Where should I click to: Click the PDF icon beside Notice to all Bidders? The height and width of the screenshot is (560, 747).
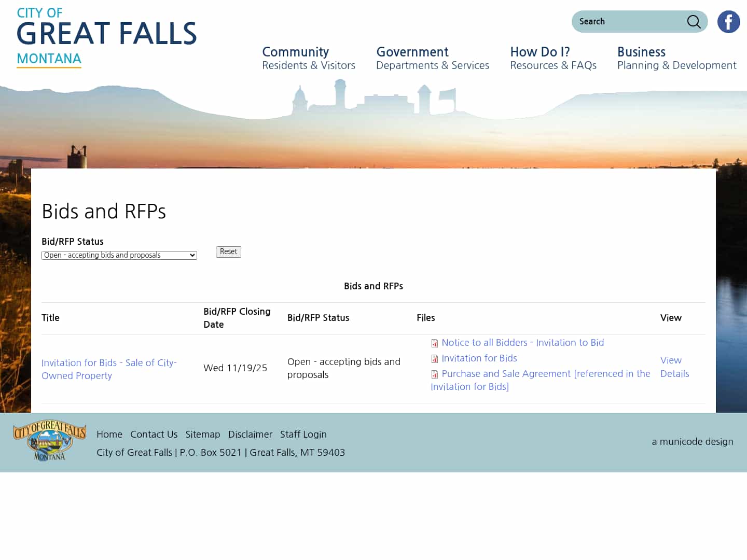click(435, 343)
